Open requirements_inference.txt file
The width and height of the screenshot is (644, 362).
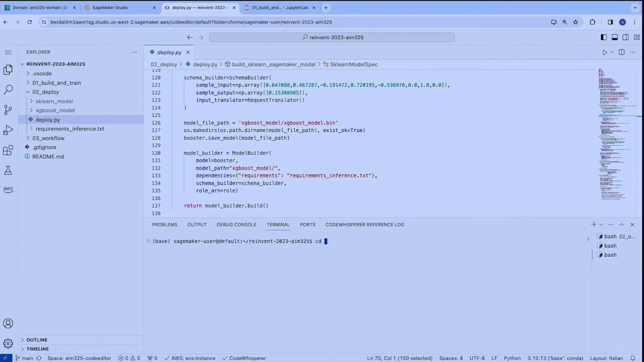(70, 129)
